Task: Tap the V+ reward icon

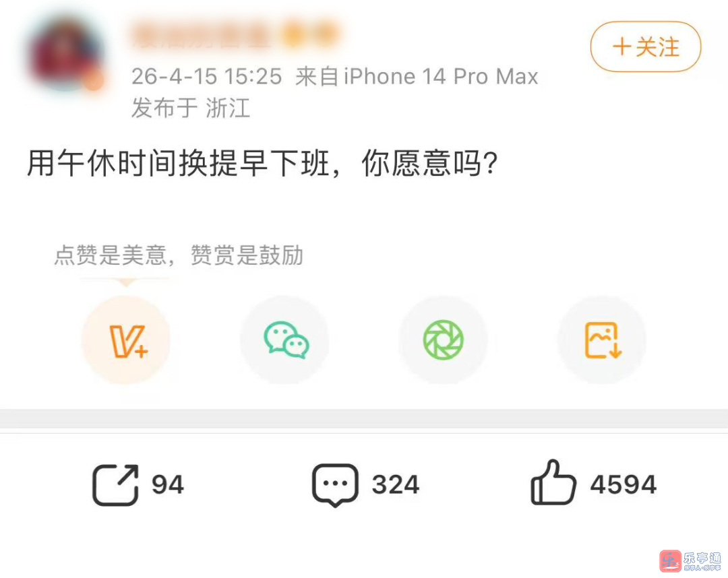Action: 126,340
